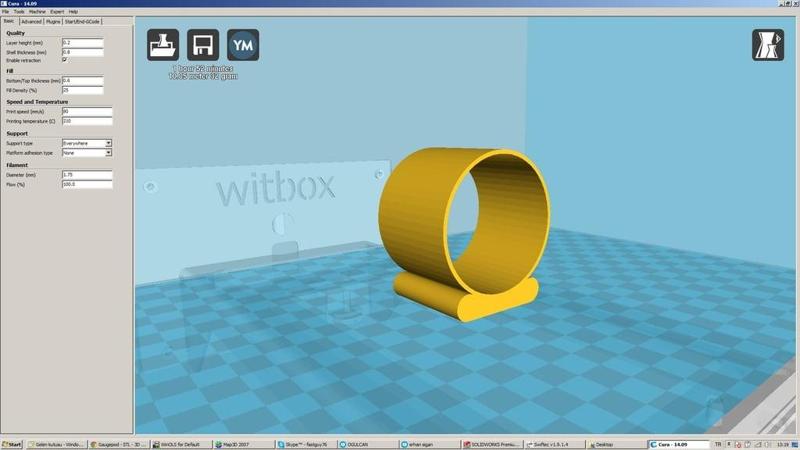This screenshot has height=450, width=800.
Task: Click the Save toolpath floppy icon
Action: point(203,45)
